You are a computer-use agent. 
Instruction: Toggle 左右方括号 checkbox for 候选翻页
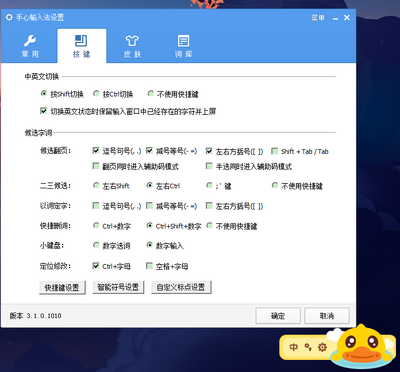[209, 151]
